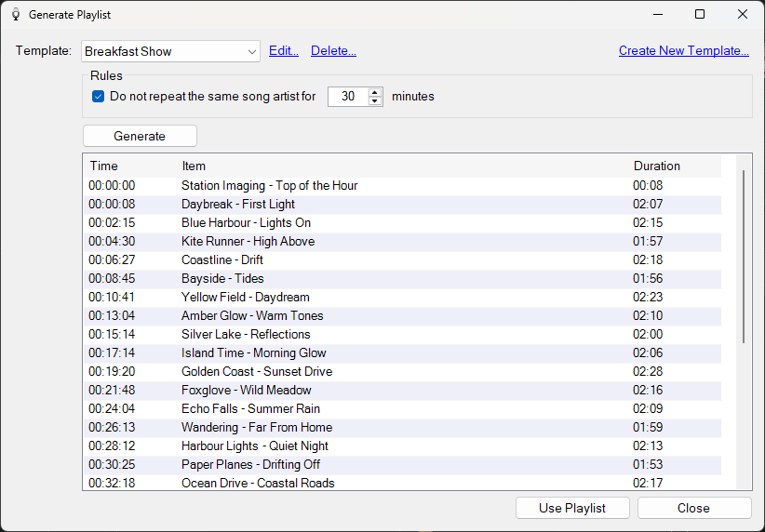Open the Create New Template... link
This screenshot has width=765, height=532.
[683, 51]
